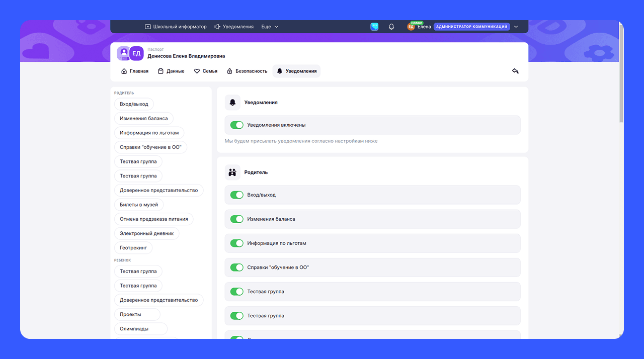Open the chat messenger icon
The width and height of the screenshot is (644, 359).
[374, 27]
